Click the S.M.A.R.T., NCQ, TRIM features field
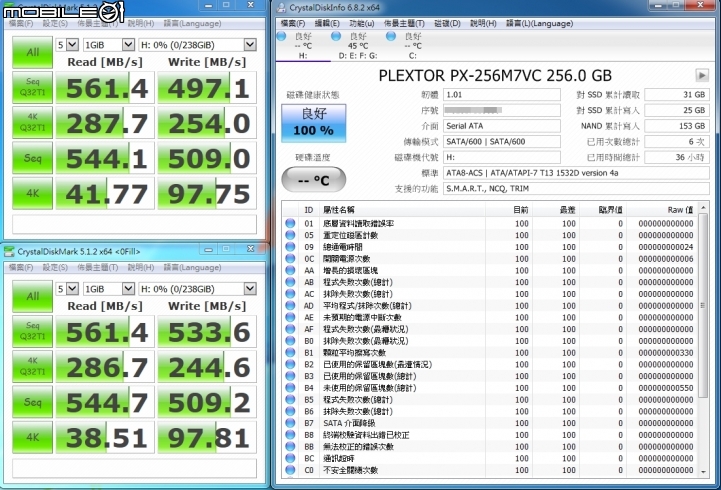 click(x=576, y=188)
